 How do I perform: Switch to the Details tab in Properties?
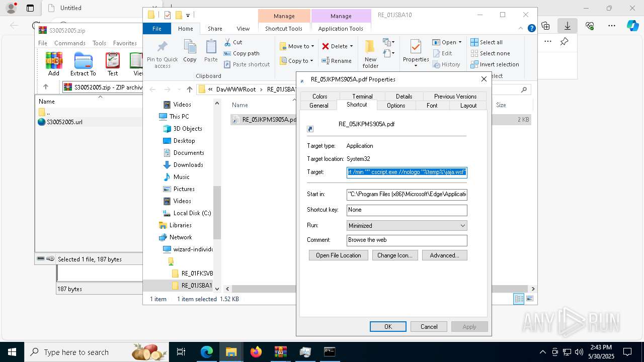click(x=404, y=97)
